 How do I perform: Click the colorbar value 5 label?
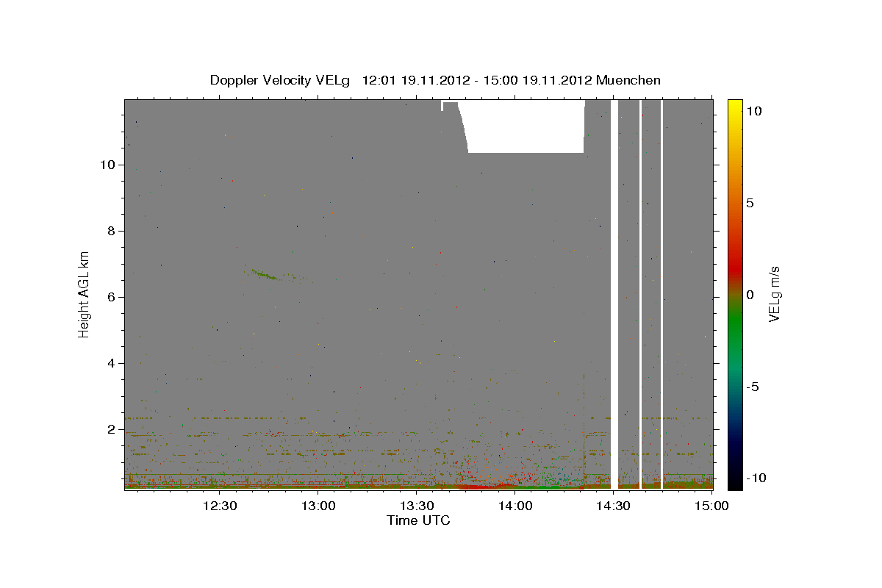click(750, 203)
